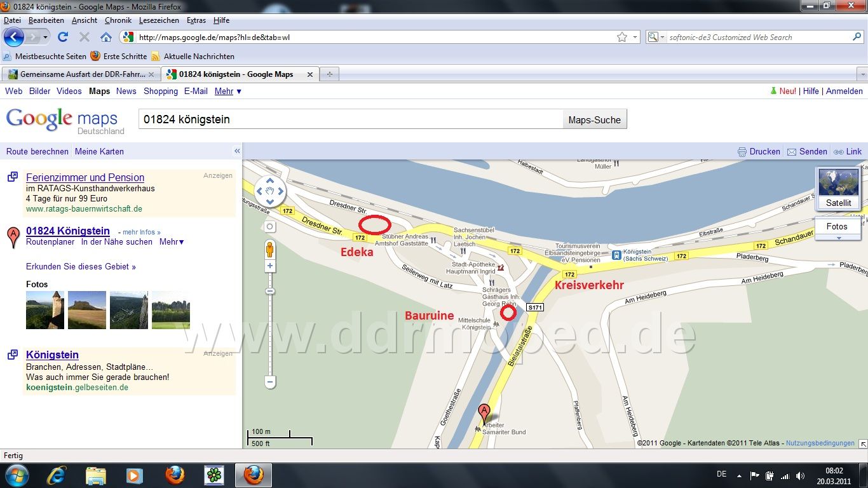This screenshot has height=488, width=868.
Task: Open the Datei menu
Action: (12, 20)
